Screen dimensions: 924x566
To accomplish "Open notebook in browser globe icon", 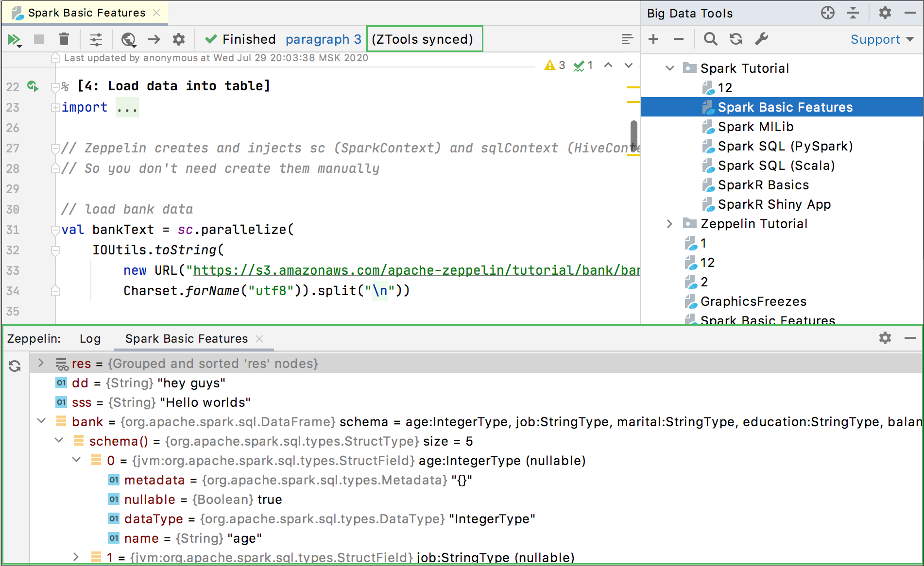I will point(128,39).
